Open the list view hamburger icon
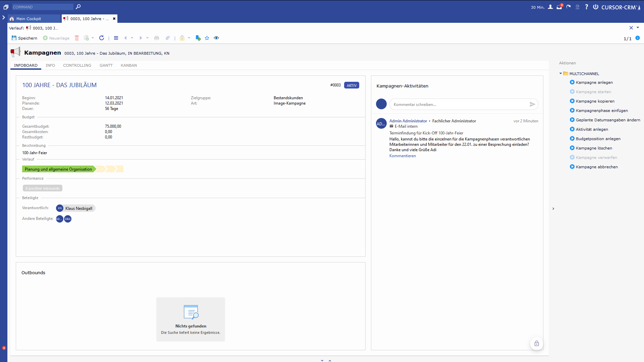This screenshot has width=644, height=362. [116, 38]
